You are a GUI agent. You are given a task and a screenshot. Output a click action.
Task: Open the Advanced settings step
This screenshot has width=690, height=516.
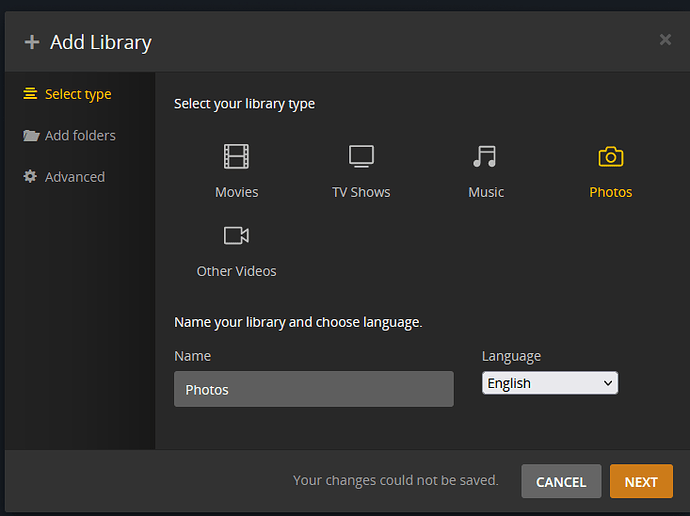[x=74, y=177]
